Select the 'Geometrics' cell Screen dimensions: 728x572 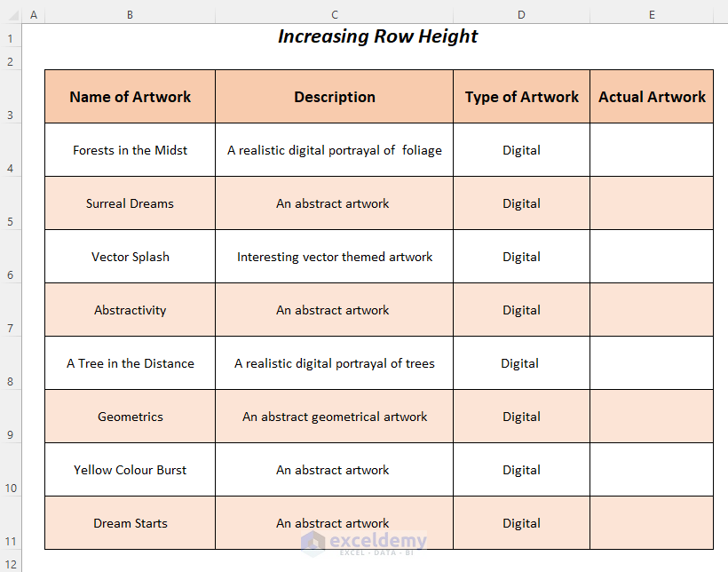click(130, 416)
